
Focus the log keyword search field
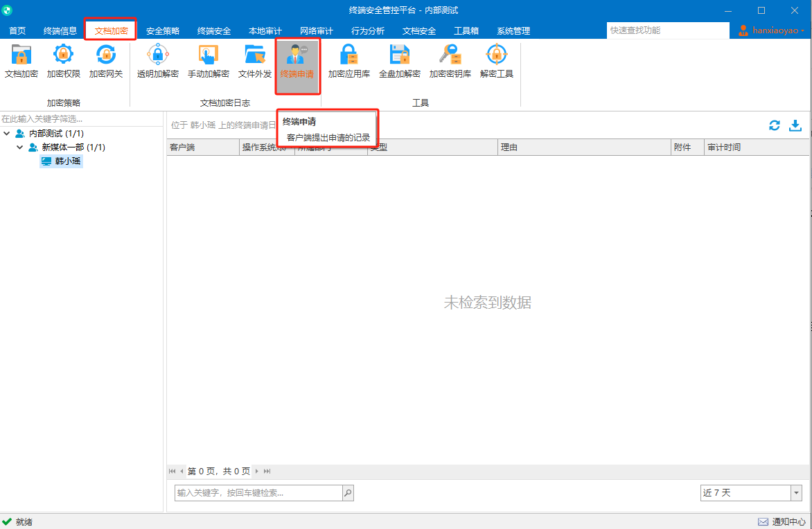pyautogui.click(x=258, y=493)
